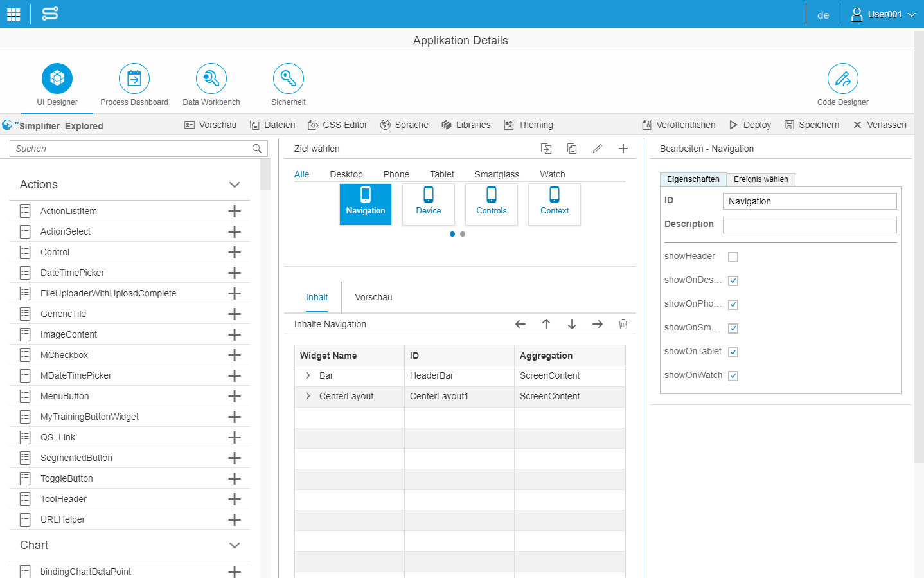This screenshot has width=924, height=578.
Task: Edit the screen using the pencil icon
Action: [597, 149]
